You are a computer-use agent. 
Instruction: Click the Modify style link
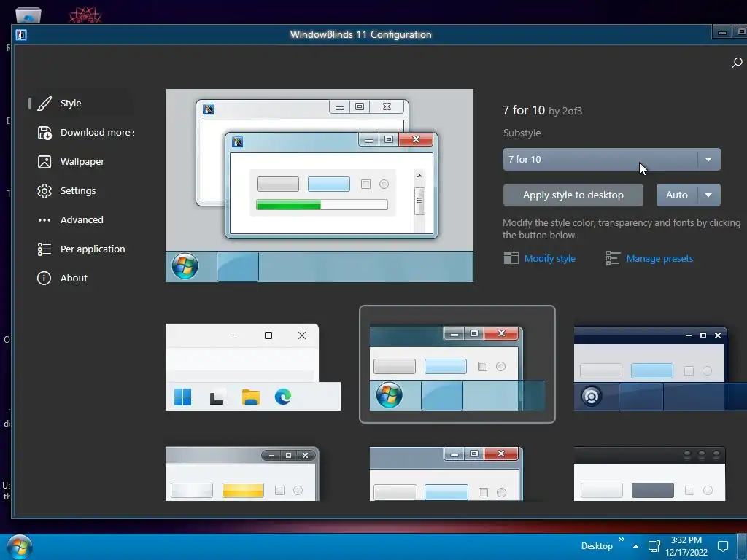(x=550, y=259)
